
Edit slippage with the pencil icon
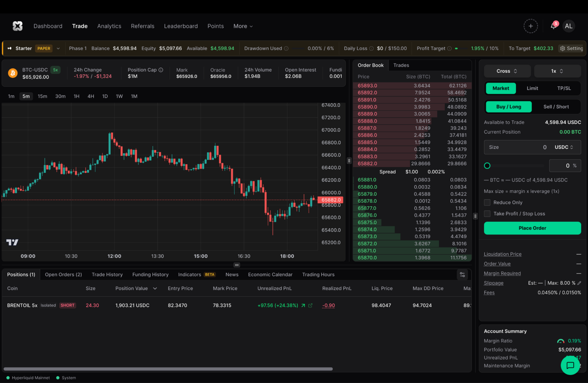pyautogui.click(x=579, y=283)
